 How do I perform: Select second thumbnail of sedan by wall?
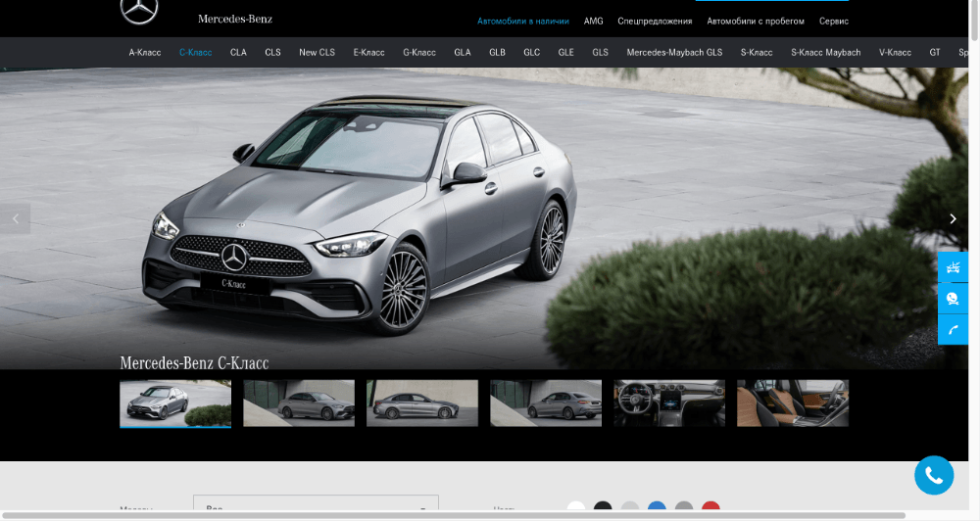click(299, 403)
